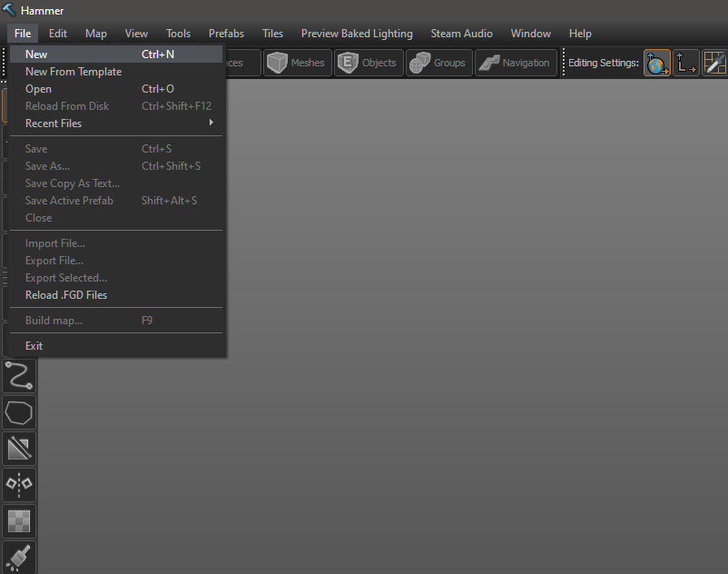The image size is (728, 574).
Task: Click the Export Selected... entry
Action: click(x=116, y=278)
